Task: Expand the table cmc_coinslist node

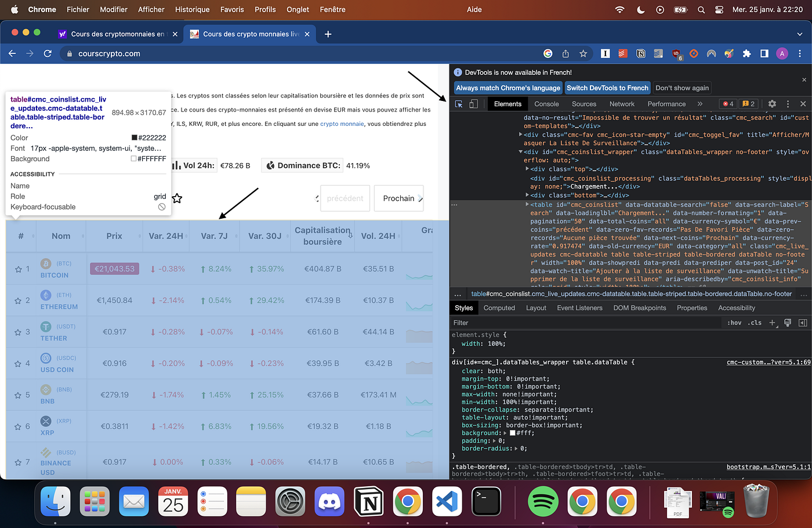Action: (x=527, y=204)
